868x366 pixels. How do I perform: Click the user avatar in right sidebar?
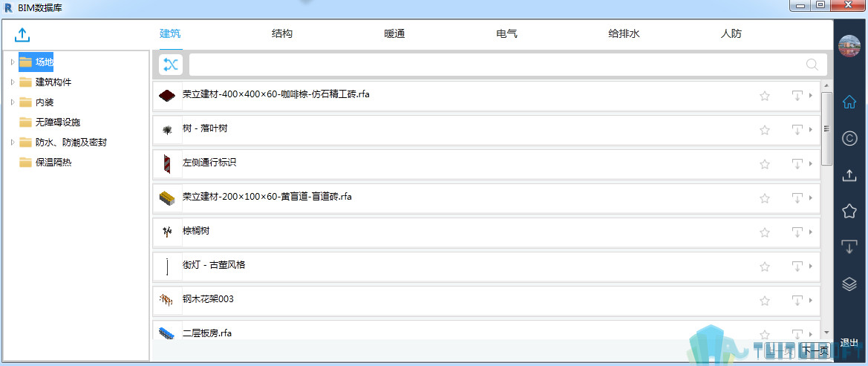849,47
